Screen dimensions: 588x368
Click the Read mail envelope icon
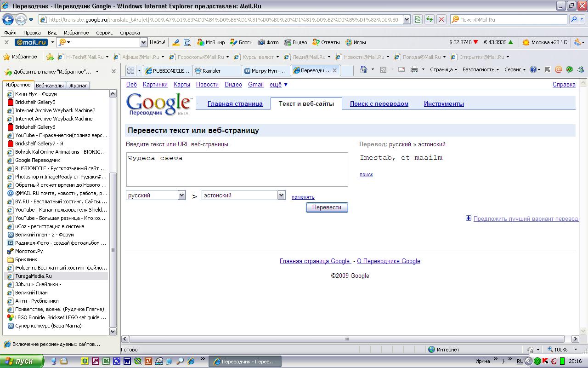pos(401,69)
